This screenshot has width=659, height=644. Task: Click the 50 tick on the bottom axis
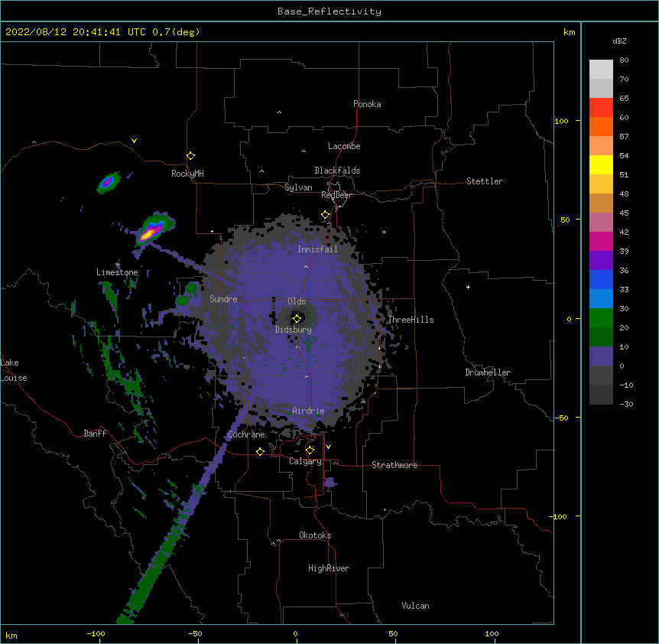[393, 633]
